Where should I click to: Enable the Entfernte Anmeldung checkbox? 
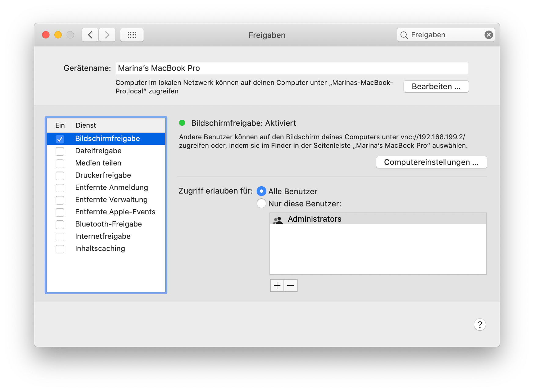tap(60, 188)
